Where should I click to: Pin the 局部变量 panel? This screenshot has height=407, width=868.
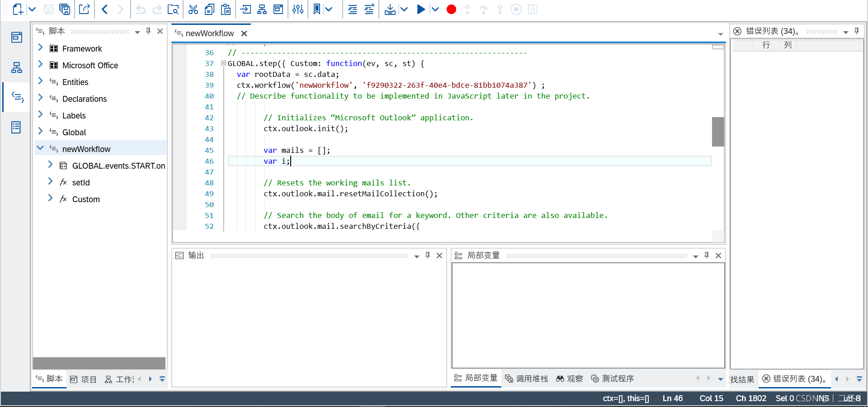pos(707,256)
